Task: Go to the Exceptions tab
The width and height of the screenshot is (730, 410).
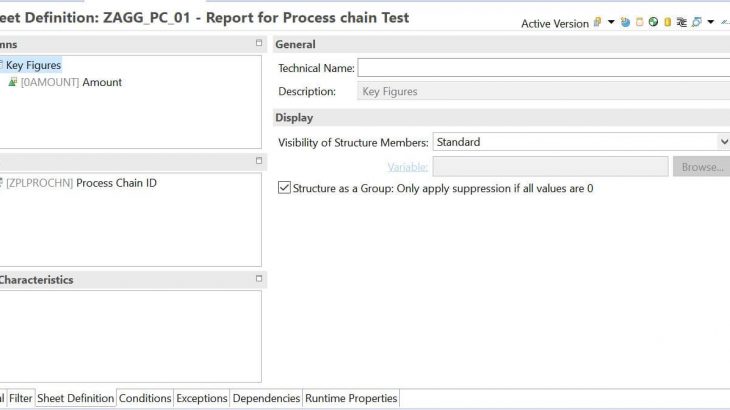Action: (202, 398)
